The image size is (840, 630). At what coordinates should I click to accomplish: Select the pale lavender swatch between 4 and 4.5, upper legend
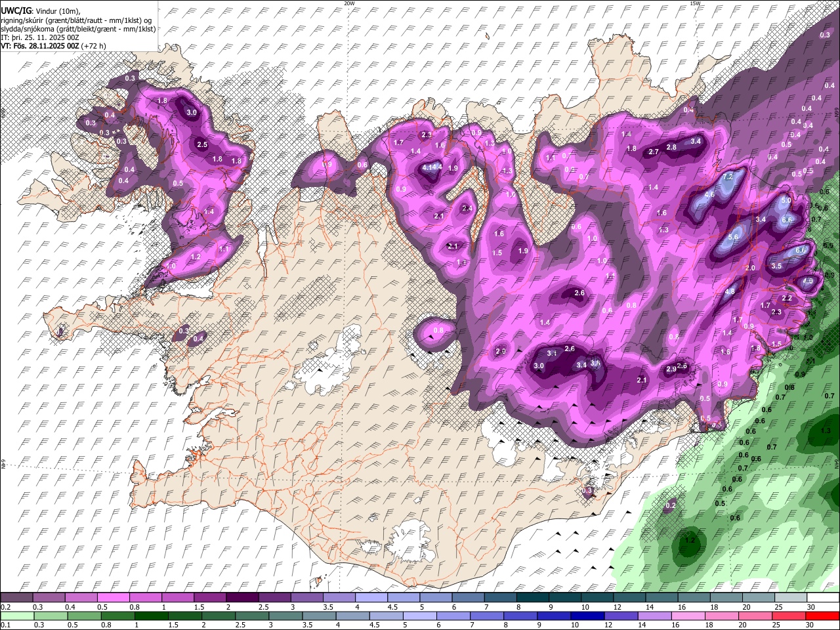pos(371,598)
